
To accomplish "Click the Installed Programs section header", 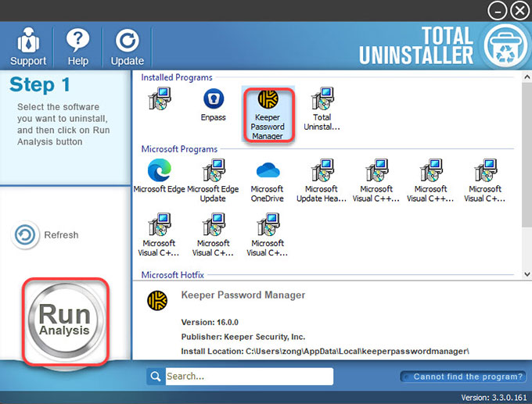I will [x=177, y=77].
